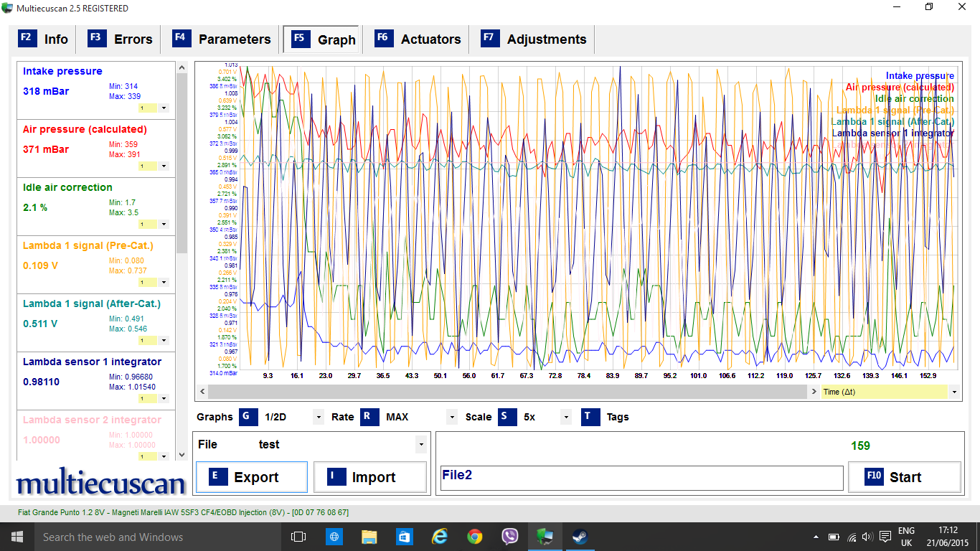Open the F2 Info tab
The height and width of the screenshot is (551, 980).
tap(44, 39)
